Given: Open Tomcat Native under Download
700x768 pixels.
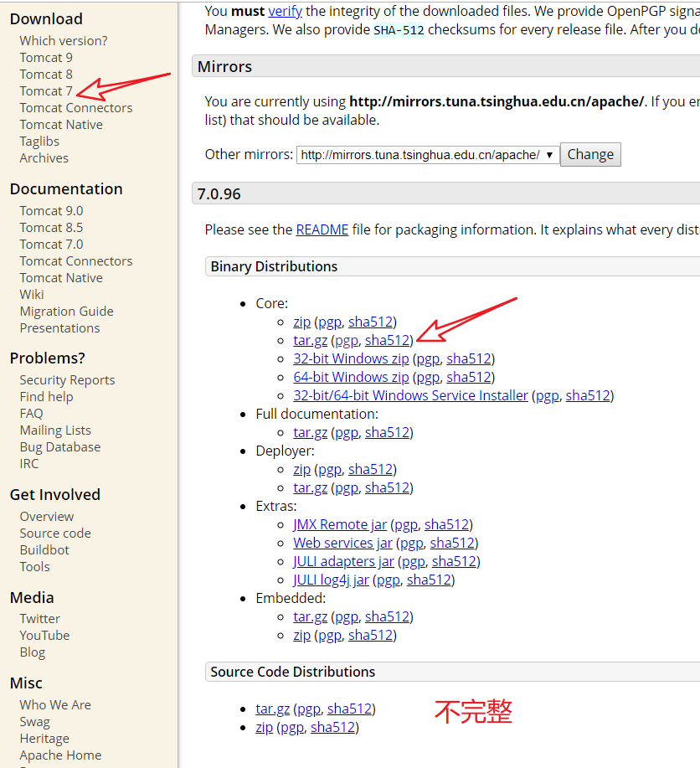Looking at the screenshot, I should 61,125.
